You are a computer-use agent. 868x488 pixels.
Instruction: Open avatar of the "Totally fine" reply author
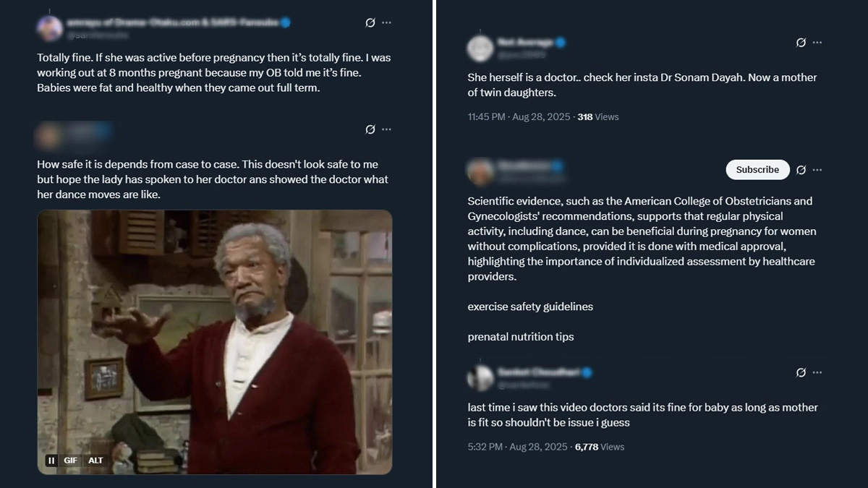pos(50,27)
